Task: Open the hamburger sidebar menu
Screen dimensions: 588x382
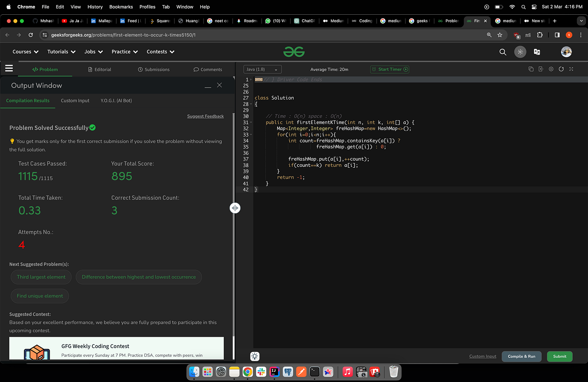Action: [x=9, y=68]
